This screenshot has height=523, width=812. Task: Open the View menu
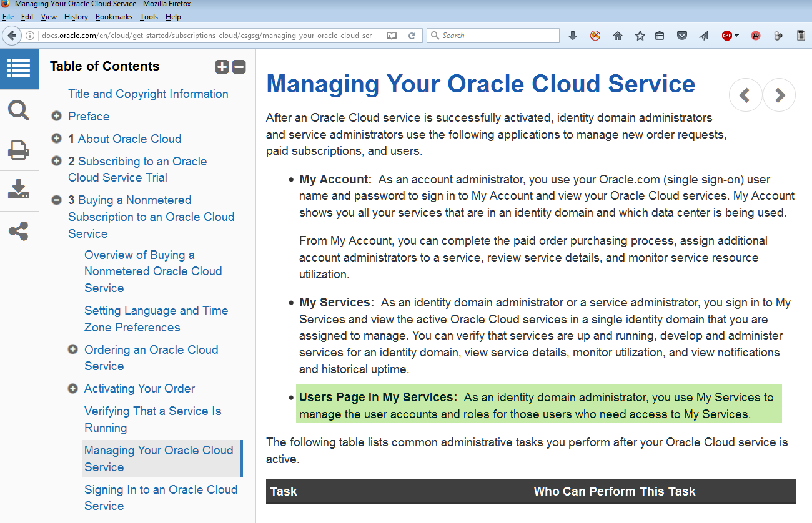(x=49, y=17)
